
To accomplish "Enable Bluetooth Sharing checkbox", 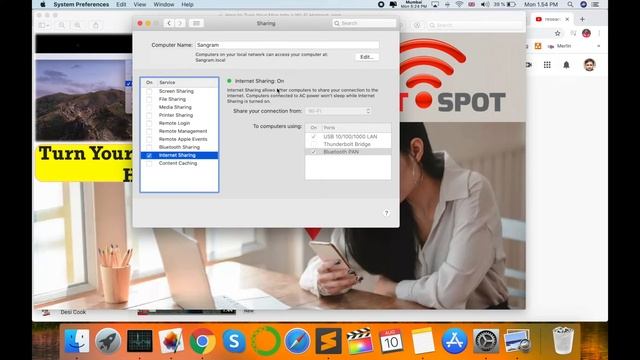I will [x=149, y=147].
